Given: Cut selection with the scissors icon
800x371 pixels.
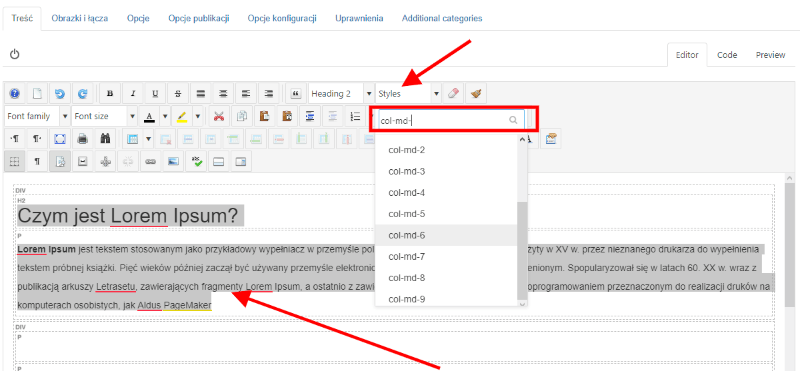Looking at the screenshot, I should pos(219,116).
